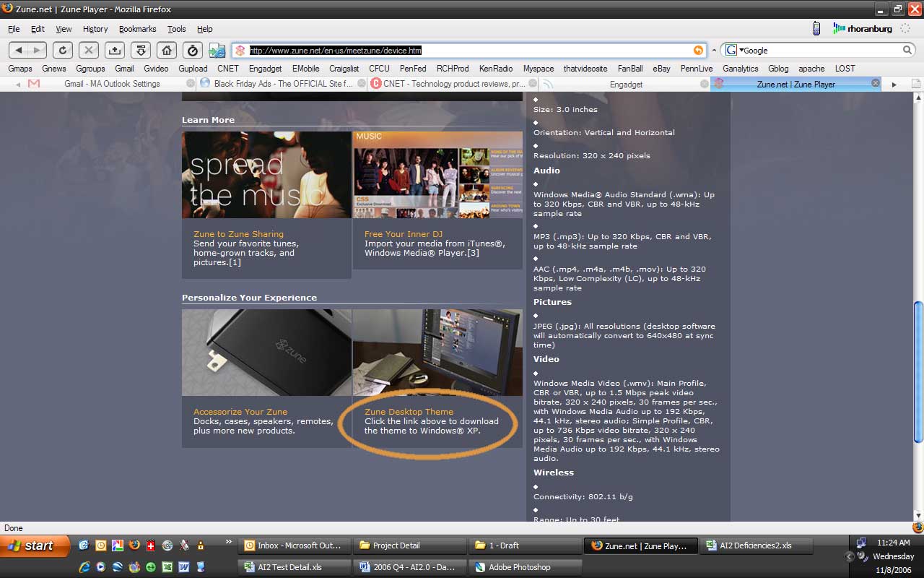Expand the small arrow between address and search bar

pos(714,51)
